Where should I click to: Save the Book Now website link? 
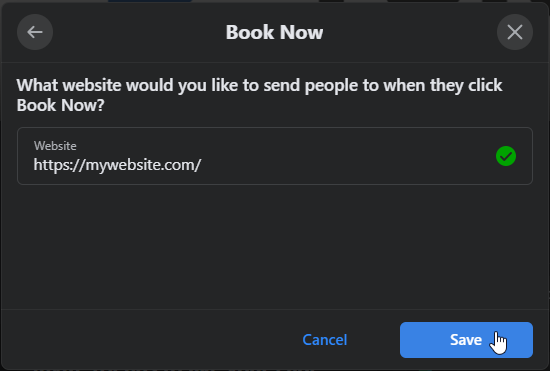click(x=466, y=340)
